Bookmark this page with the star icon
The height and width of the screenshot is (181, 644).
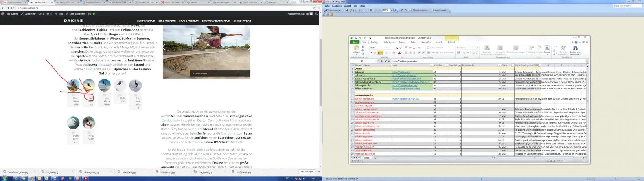click(x=313, y=8)
